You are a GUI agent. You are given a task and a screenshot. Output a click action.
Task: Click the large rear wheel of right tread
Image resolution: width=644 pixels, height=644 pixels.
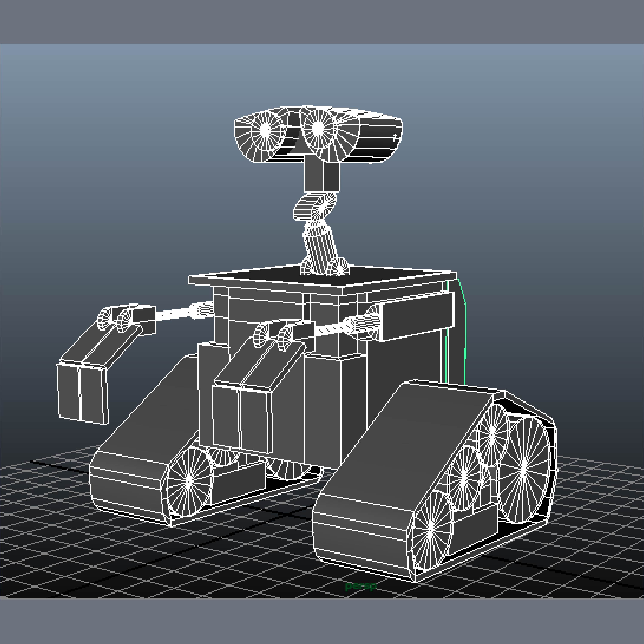pyautogui.click(x=523, y=468)
